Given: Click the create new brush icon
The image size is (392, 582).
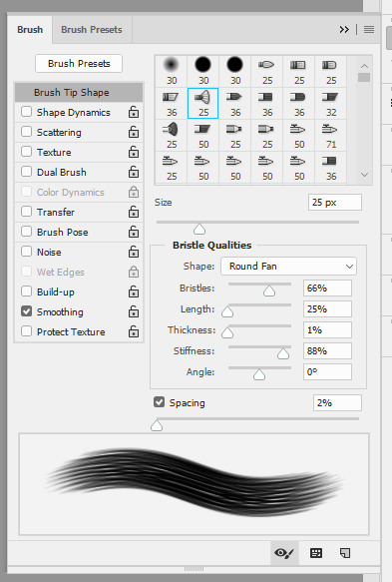Looking at the screenshot, I should pos(345,553).
